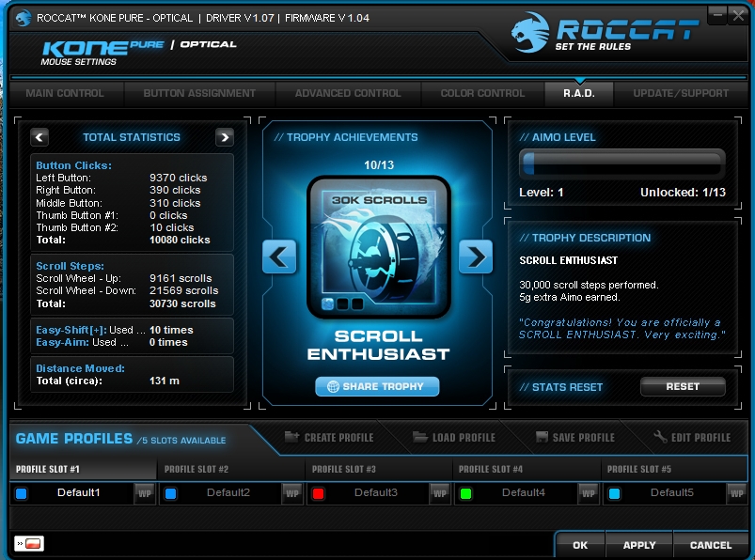The width and height of the screenshot is (755, 560).
Task: Click Save Profile
Action: point(575,437)
